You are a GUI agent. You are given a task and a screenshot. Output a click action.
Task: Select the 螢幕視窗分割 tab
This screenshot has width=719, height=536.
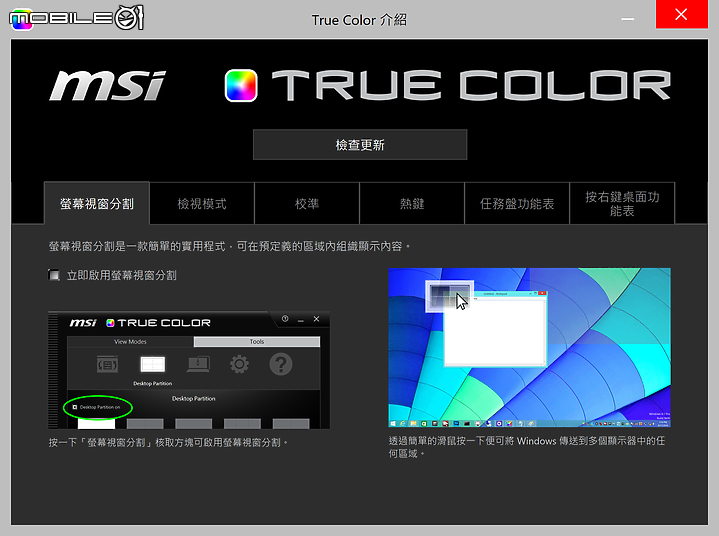pos(97,203)
